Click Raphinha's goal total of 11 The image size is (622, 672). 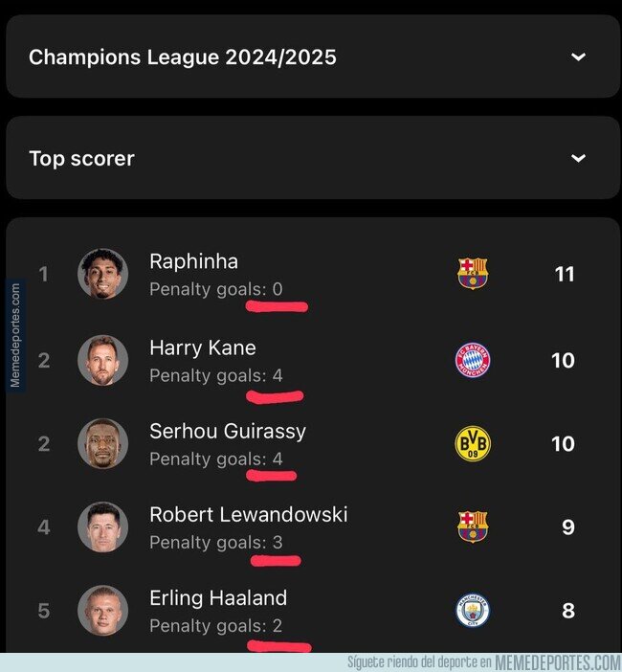(565, 275)
